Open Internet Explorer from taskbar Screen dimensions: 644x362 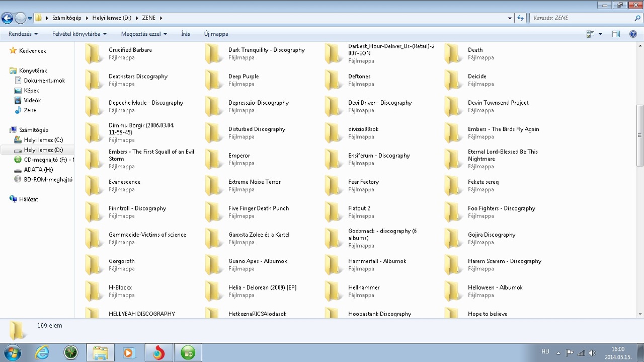click(42, 353)
